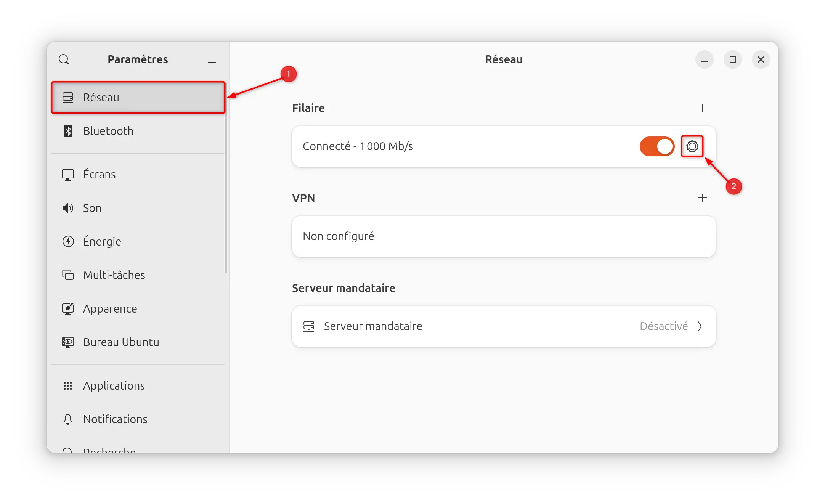Expand the Serveur mandataire chevron
825x504 pixels.
(700, 326)
